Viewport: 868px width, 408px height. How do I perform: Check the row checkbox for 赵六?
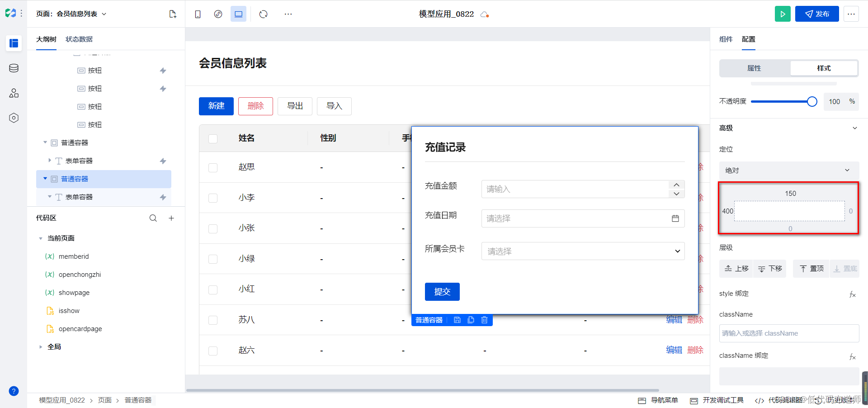pos(213,351)
